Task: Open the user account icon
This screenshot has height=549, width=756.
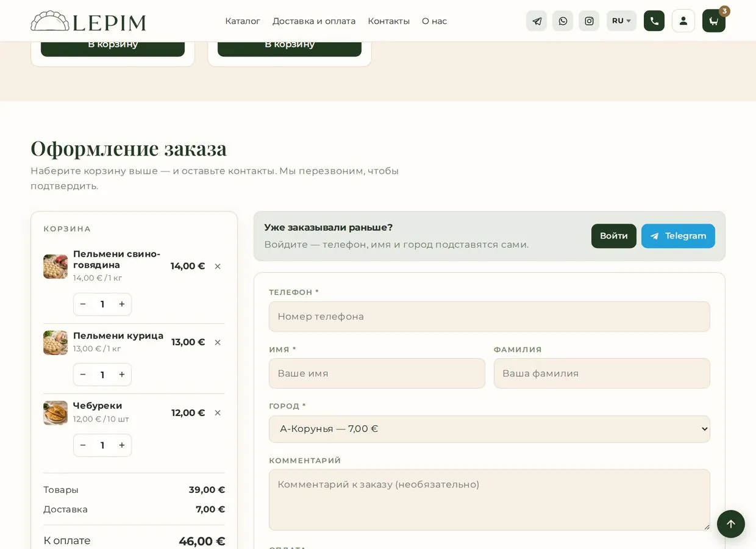Action: pyautogui.click(x=683, y=21)
